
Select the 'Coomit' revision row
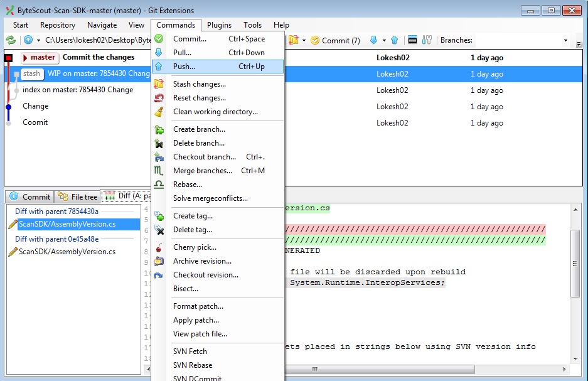(x=293, y=122)
